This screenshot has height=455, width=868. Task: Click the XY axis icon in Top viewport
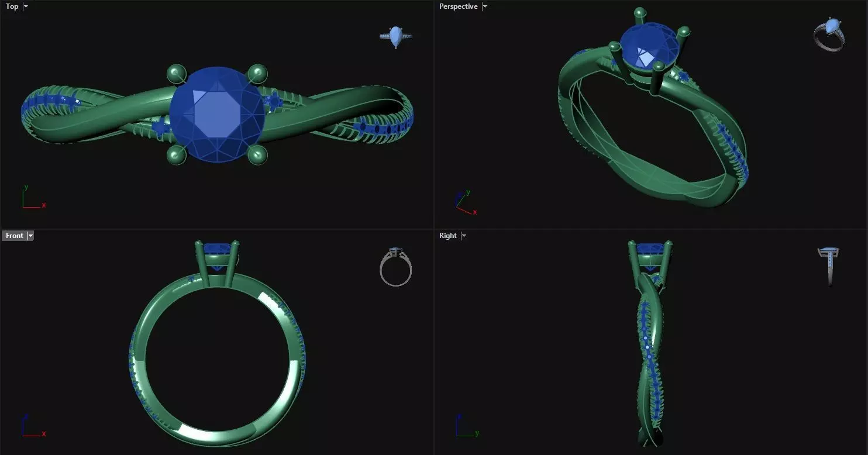33,197
